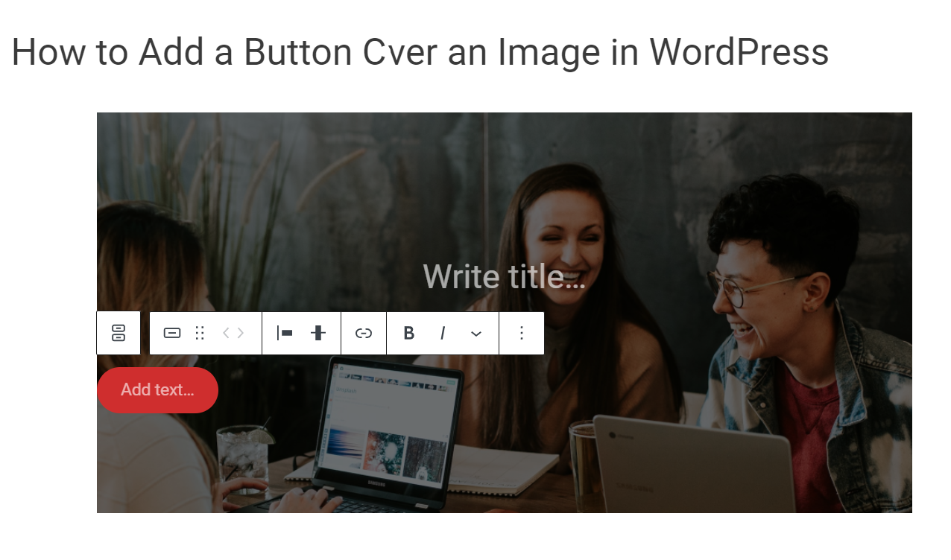Insert a link using the chain icon
The height and width of the screenshot is (560, 951).
(363, 333)
